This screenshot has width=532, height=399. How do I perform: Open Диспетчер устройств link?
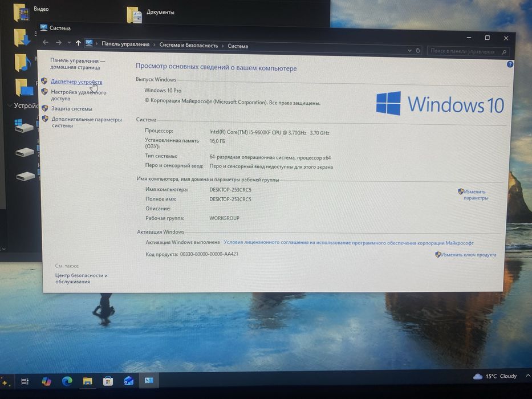(x=76, y=82)
